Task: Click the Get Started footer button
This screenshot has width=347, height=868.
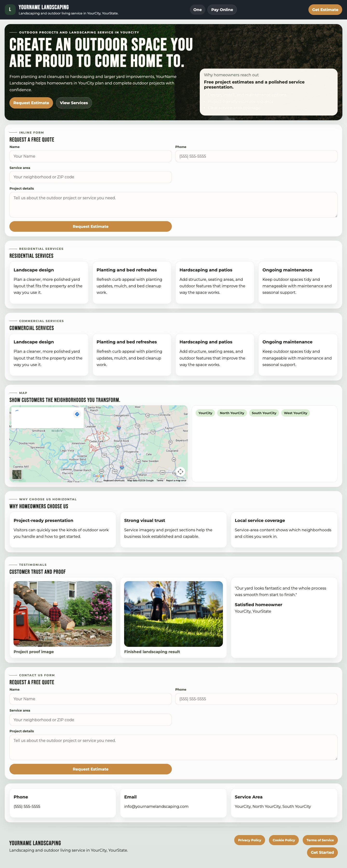Action: [x=322, y=853]
